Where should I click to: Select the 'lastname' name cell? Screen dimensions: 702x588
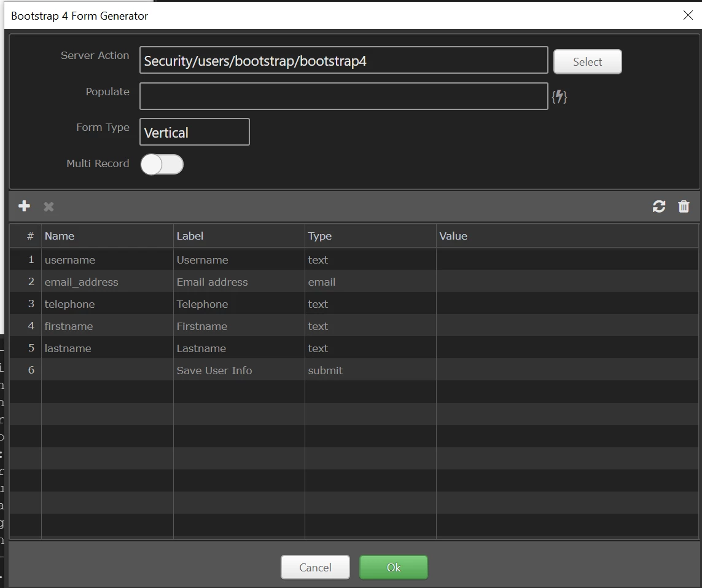(x=107, y=348)
